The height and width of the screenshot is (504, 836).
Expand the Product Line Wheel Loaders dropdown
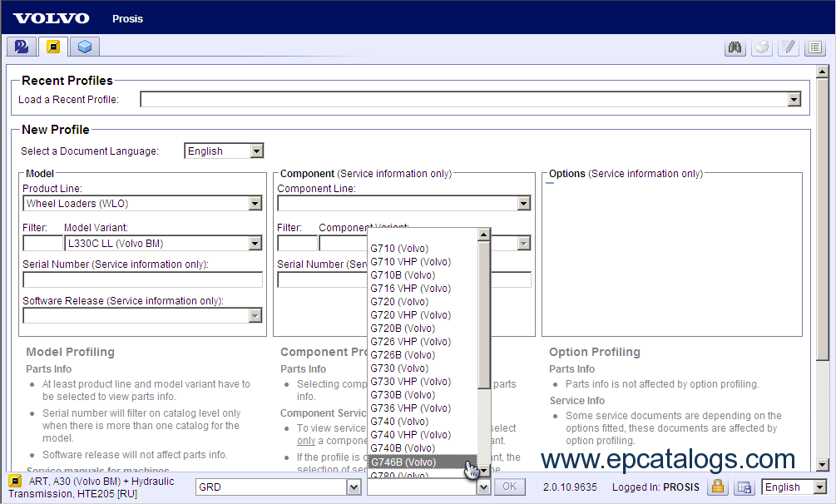click(x=255, y=204)
